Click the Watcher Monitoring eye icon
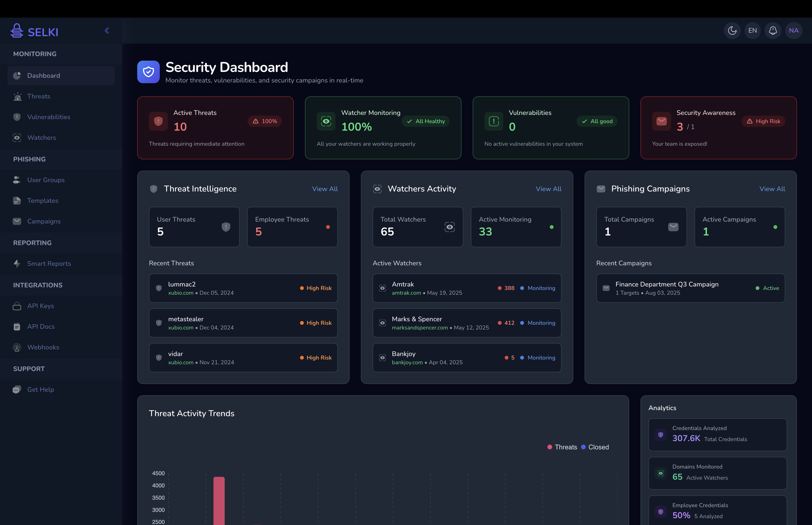812x525 pixels. (326, 121)
